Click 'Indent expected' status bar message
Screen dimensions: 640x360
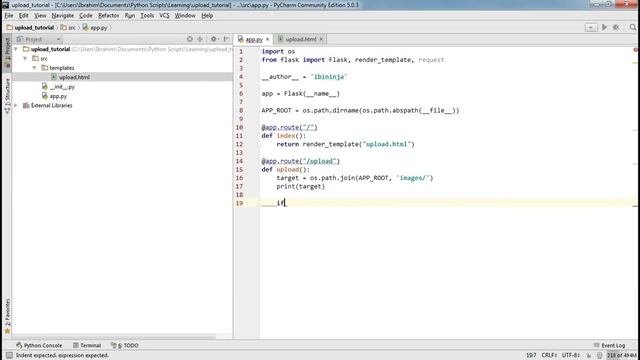[x=62, y=356]
